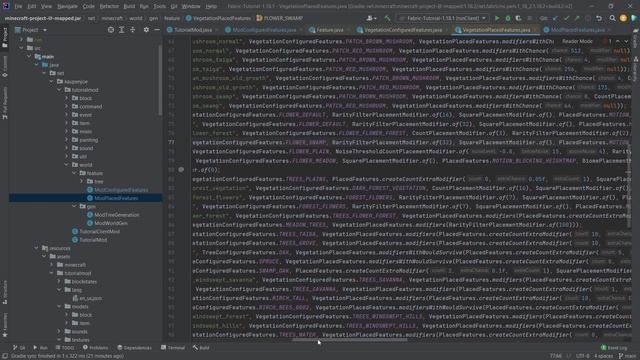Expand the block package
This screenshot has height=360, width=640.
coord(67,98)
